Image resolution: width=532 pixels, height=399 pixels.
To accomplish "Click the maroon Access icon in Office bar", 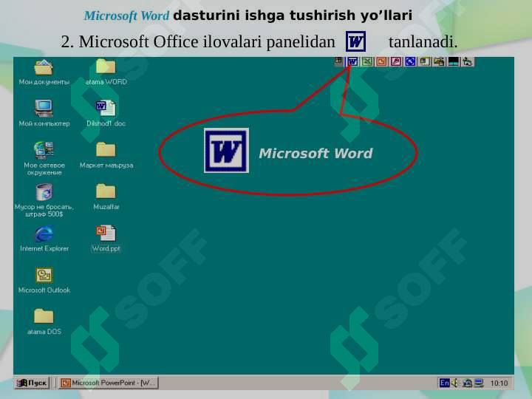I will coord(395,61).
